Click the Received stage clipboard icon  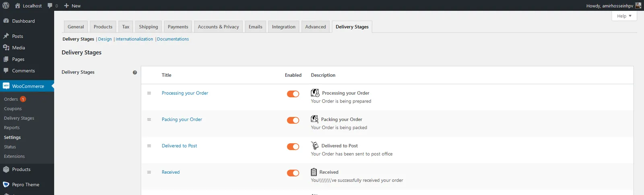pyautogui.click(x=314, y=172)
